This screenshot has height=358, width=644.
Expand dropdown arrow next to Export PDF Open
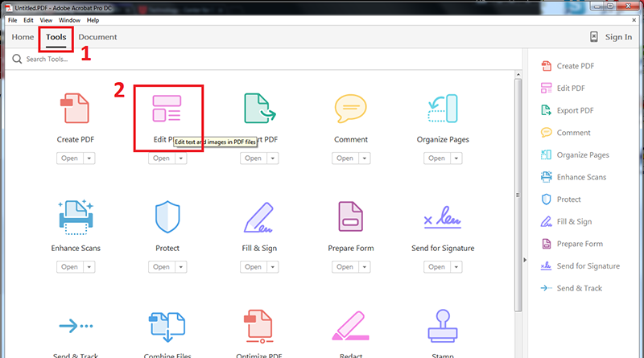click(273, 158)
